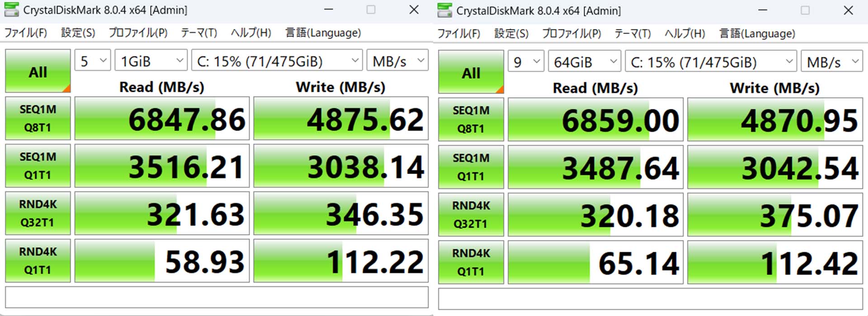The image size is (868, 316).
Task: Run SEQ1M Q8T1 test in left window
Action: [38, 118]
